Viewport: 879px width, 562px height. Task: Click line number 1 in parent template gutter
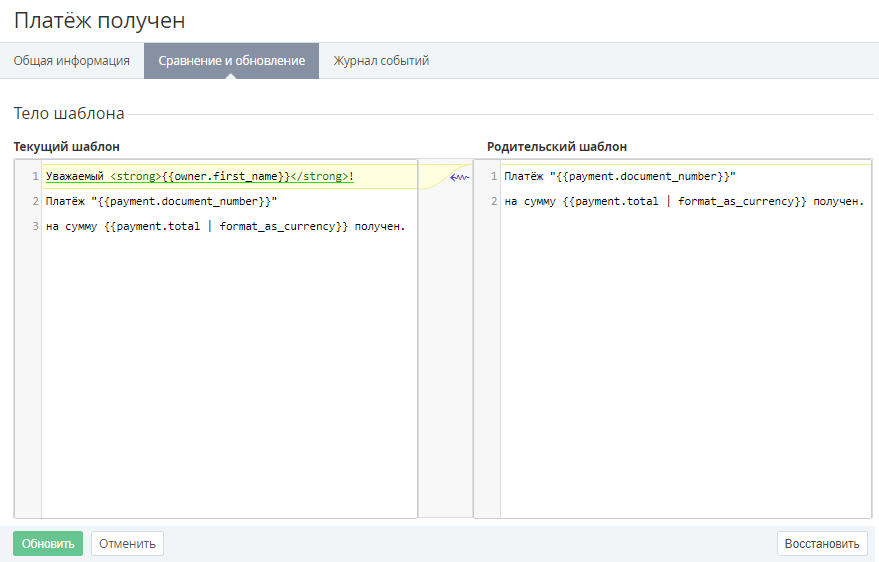[x=493, y=177]
